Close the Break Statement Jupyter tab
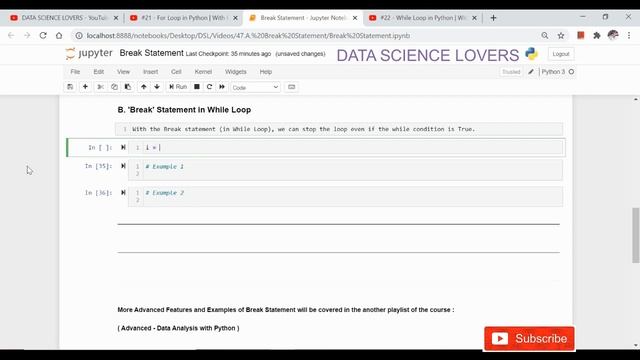The width and height of the screenshot is (640, 360). tap(355, 18)
